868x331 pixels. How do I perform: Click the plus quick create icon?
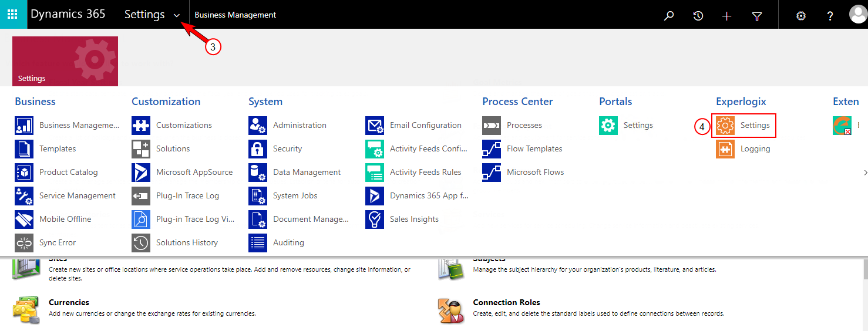point(727,16)
